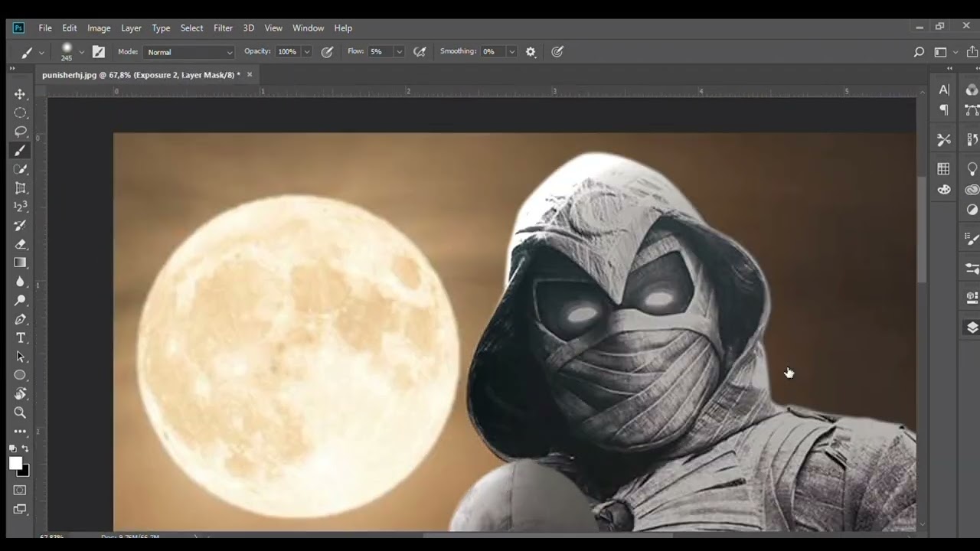Image resolution: width=980 pixels, height=551 pixels.
Task: Open the 3D menu
Action: [x=248, y=28]
